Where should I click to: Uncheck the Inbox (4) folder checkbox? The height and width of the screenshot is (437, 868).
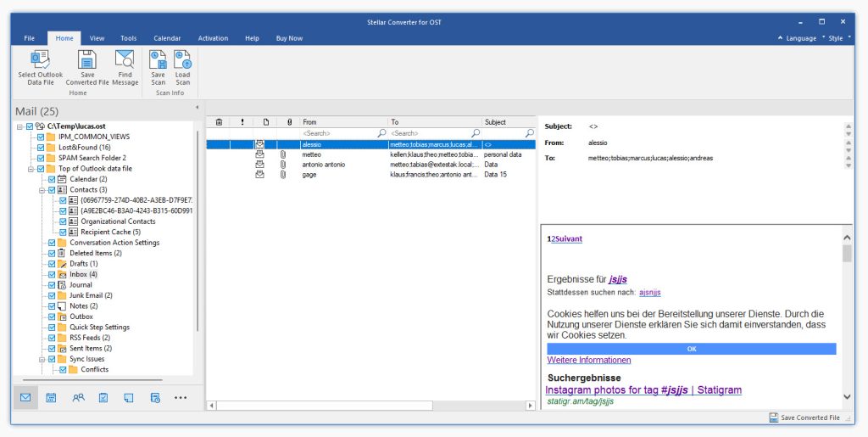[52, 275]
